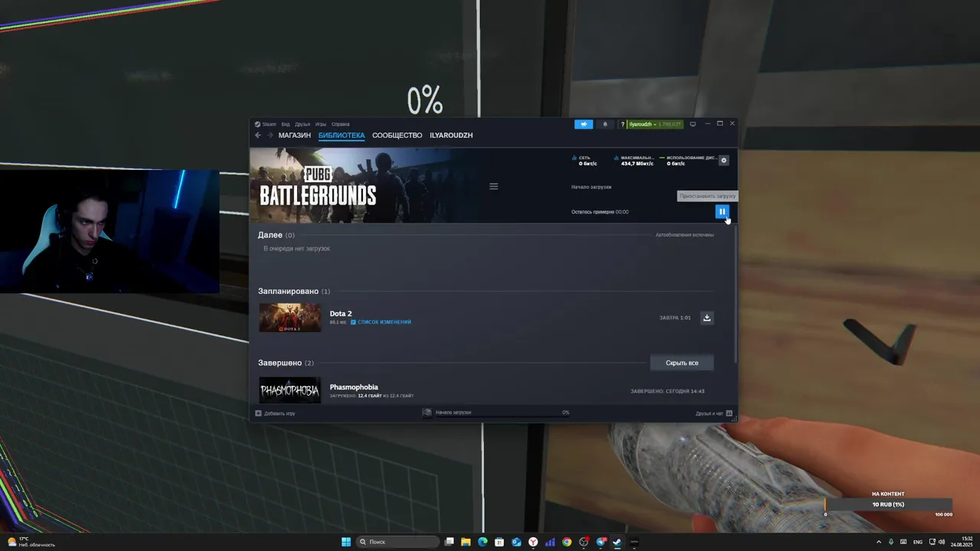The image size is (980, 551).
Task: Open File Explorer from taskbar
Action: (465, 542)
